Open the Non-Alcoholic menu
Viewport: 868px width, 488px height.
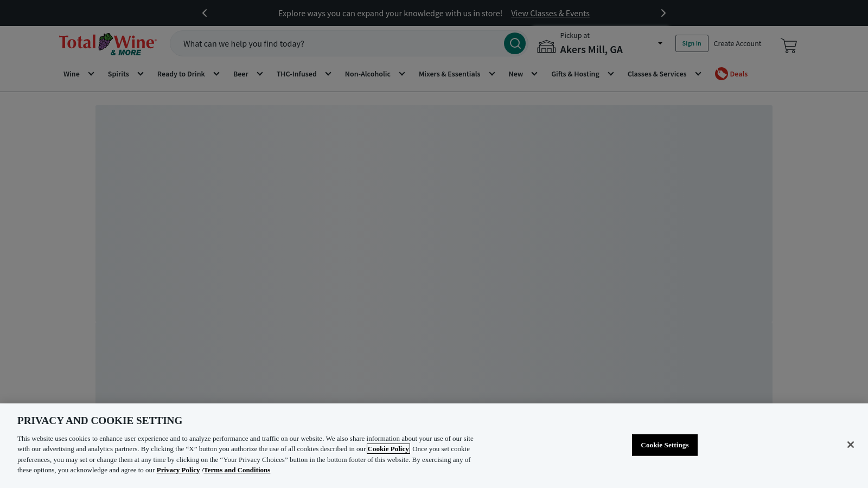367,74
